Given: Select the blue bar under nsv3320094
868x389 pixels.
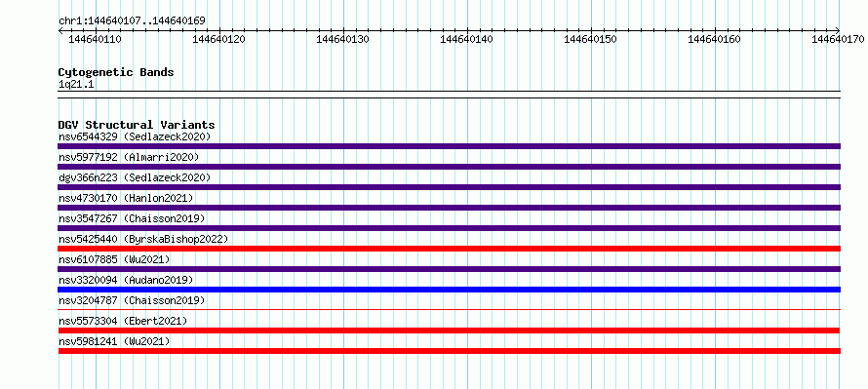Looking at the screenshot, I should click(x=449, y=290).
